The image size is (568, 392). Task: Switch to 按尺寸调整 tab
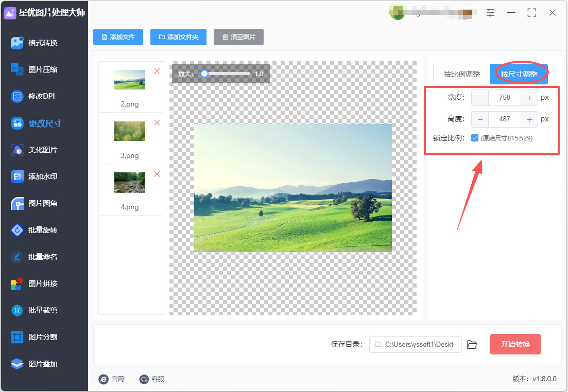pyautogui.click(x=519, y=74)
